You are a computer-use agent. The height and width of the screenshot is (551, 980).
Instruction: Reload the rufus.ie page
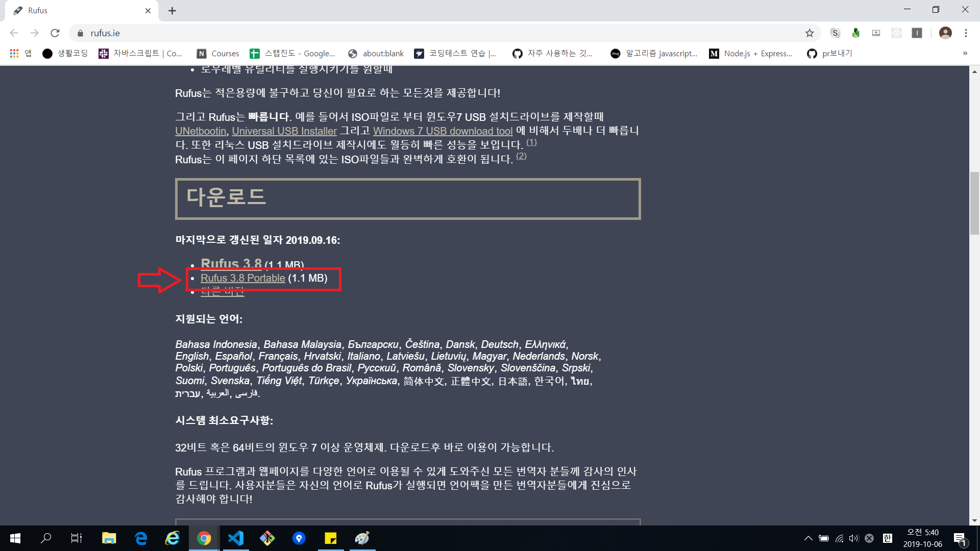point(55,33)
